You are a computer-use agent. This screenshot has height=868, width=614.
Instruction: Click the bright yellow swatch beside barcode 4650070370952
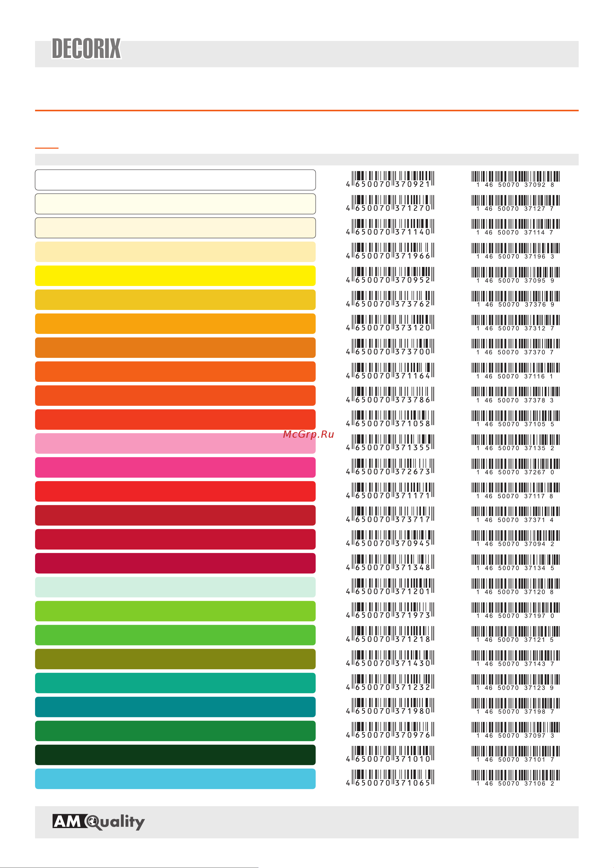(x=175, y=276)
